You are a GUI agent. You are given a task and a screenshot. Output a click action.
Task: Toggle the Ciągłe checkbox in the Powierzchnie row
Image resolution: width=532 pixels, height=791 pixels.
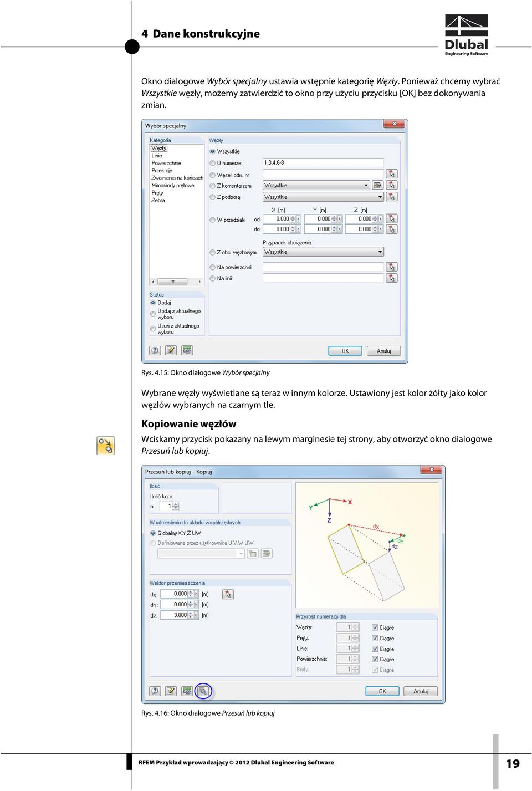pos(375,659)
